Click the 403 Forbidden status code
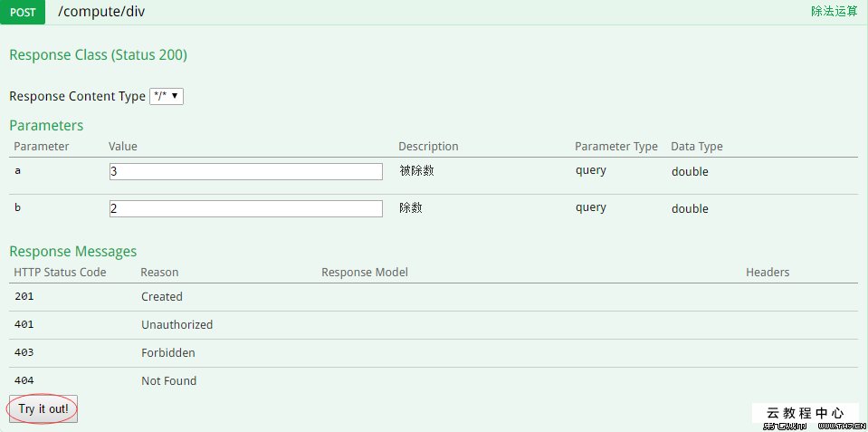 tap(24, 353)
